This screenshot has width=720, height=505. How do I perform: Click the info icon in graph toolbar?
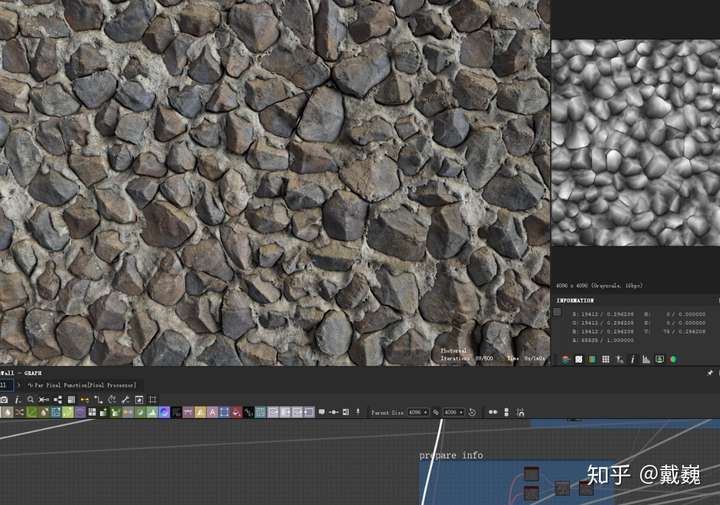pos(18,399)
